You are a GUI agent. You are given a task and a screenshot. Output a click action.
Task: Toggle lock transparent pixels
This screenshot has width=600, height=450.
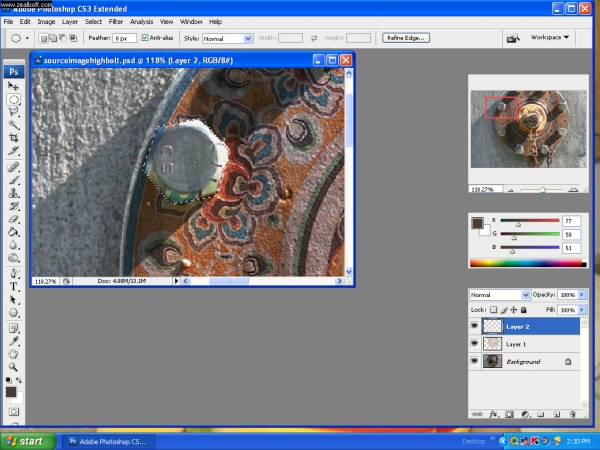pos(494,310)
